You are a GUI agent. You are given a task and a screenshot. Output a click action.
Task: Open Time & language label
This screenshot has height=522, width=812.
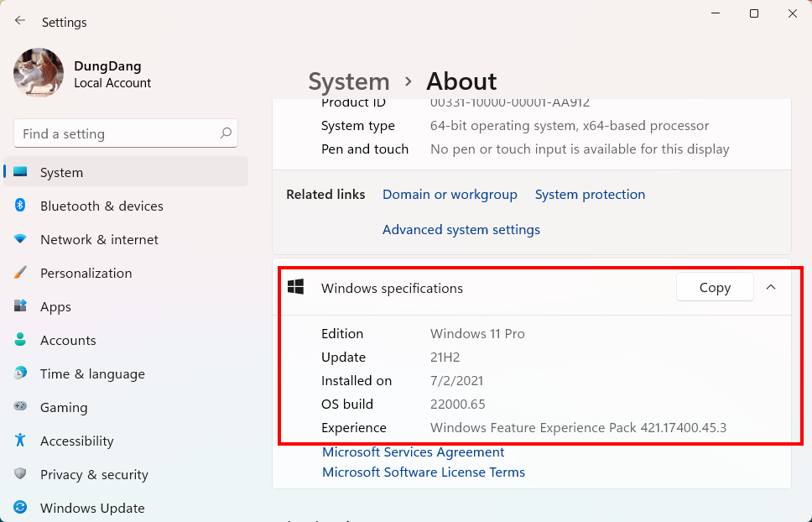click(93, 374)
